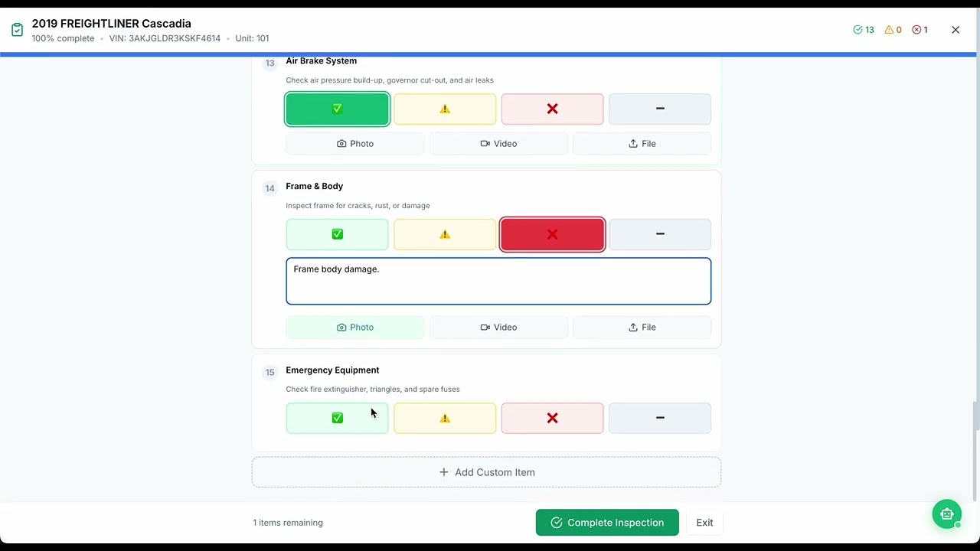The height and width of the screenshot is (551, 980).
Task: Open the chatbot assistant icon
Action: [x=947, y=514]
